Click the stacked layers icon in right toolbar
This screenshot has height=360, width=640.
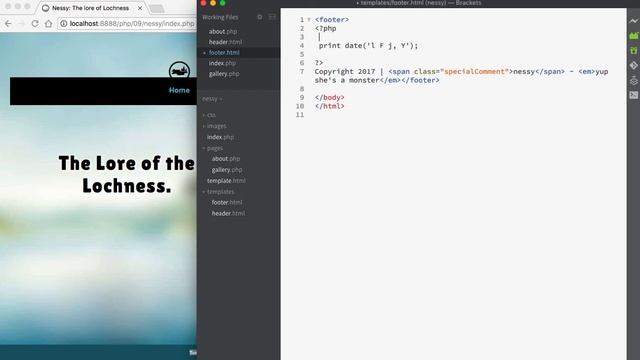pos(633,80)
